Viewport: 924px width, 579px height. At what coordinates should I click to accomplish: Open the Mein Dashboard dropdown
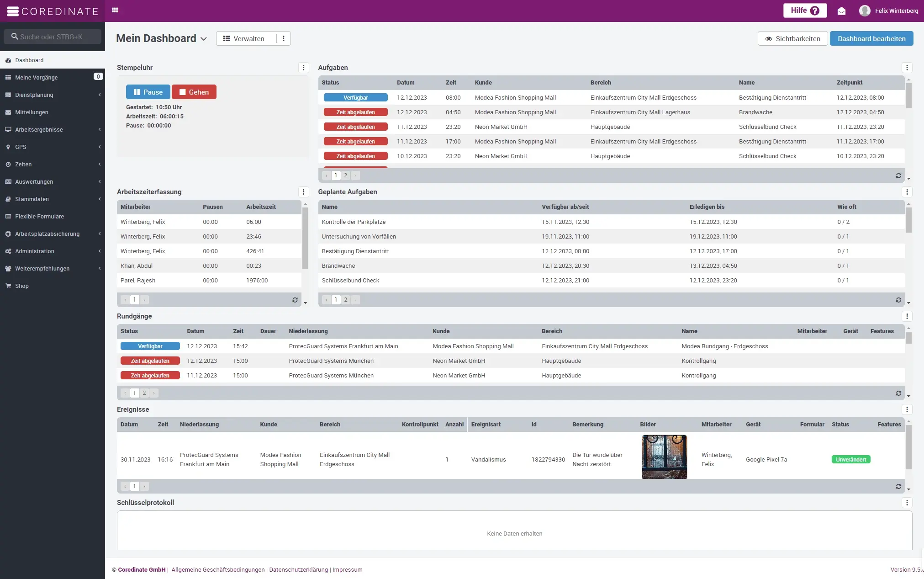point(203,38)
